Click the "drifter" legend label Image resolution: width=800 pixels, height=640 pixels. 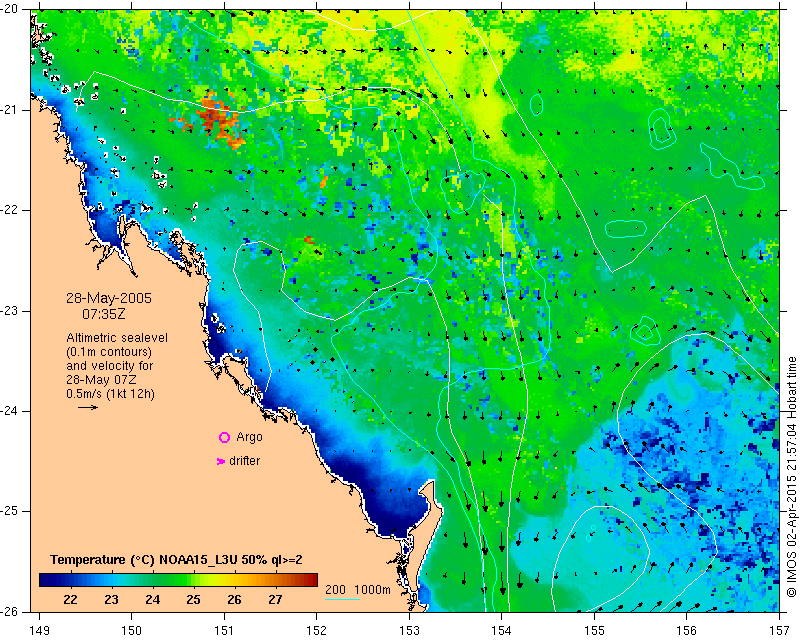pyautogui.click(x=244, y=461)
